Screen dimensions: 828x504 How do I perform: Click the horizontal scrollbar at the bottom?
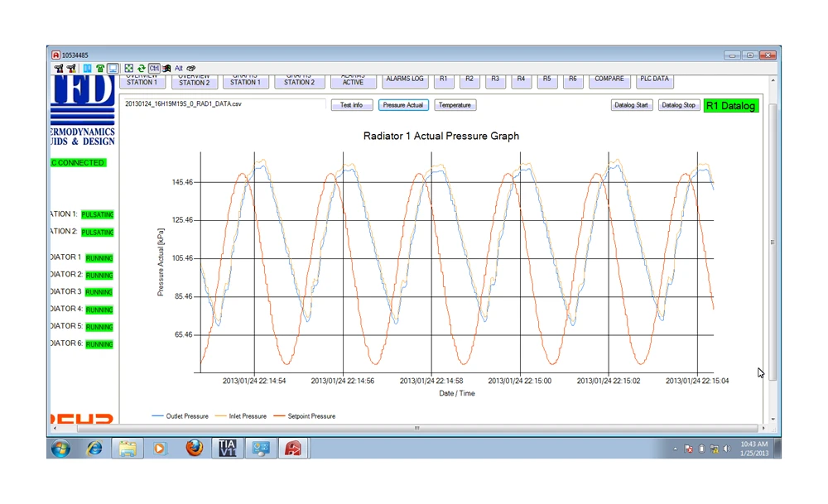416,428
